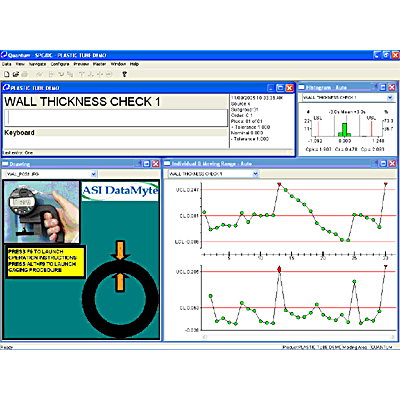400x400 pixels.
Task: Open the Drawing file dropdown
Action: (94, 174)
